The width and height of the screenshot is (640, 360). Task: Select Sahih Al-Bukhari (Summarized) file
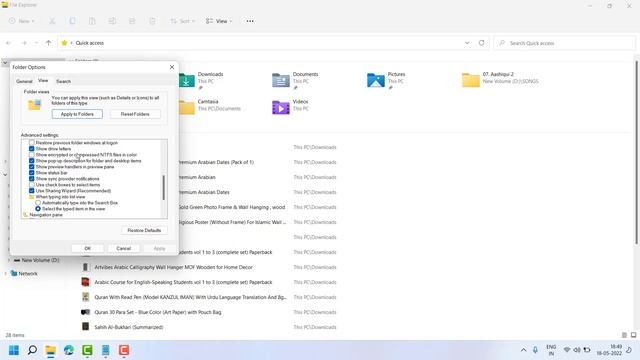(x=129, y=327)
